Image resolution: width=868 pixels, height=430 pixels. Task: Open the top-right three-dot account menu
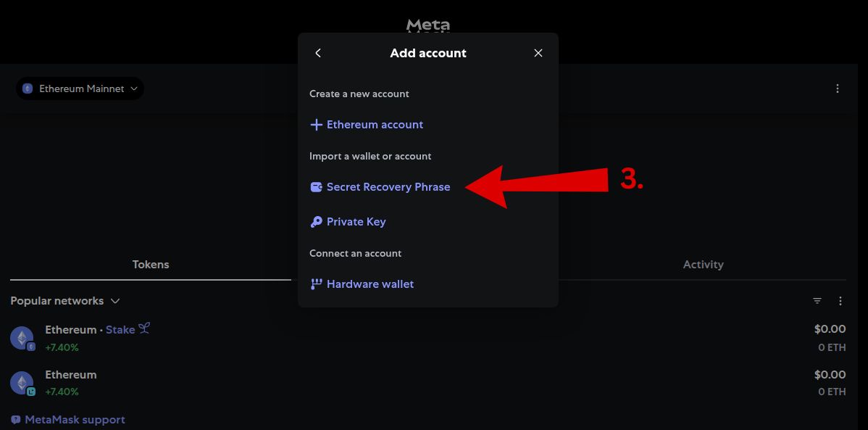[838, 88]
